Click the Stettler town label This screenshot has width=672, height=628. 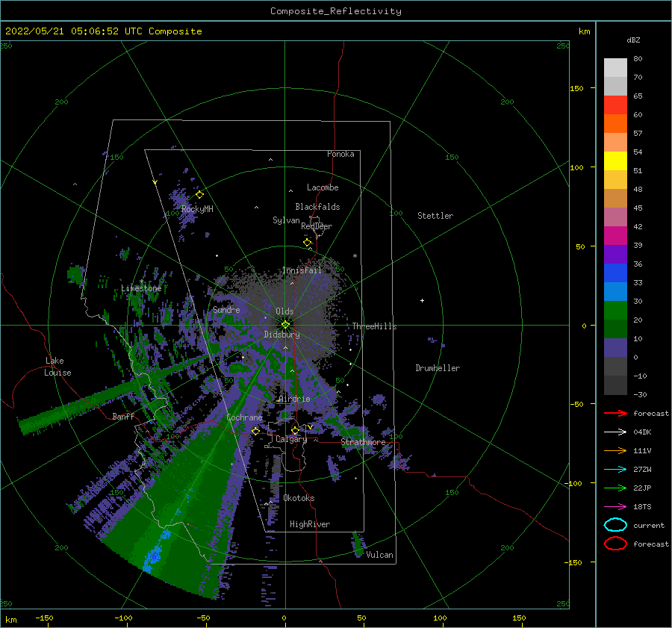point(435,216)
